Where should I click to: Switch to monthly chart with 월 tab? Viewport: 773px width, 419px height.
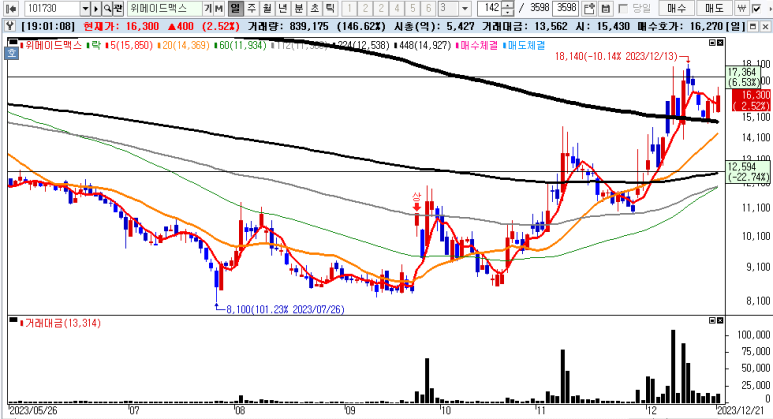[x=267, y=8]
